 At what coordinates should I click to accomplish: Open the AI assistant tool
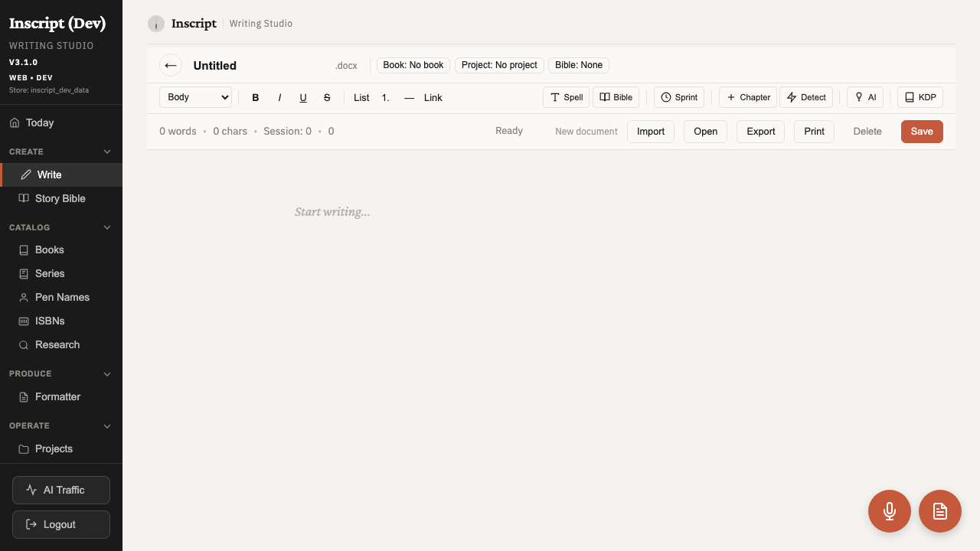click(864, 97)
